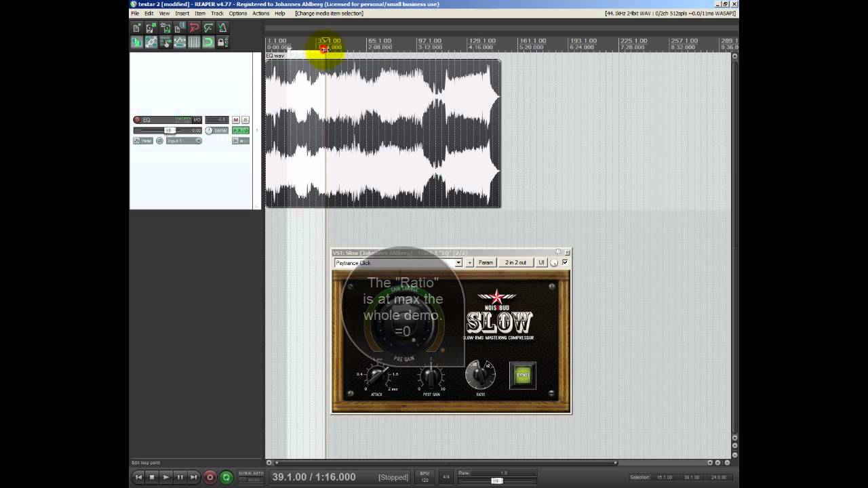The height and width of the screenshot is (488, 868).
Task: Click the Stop transport button
Action: coord(152,477)
